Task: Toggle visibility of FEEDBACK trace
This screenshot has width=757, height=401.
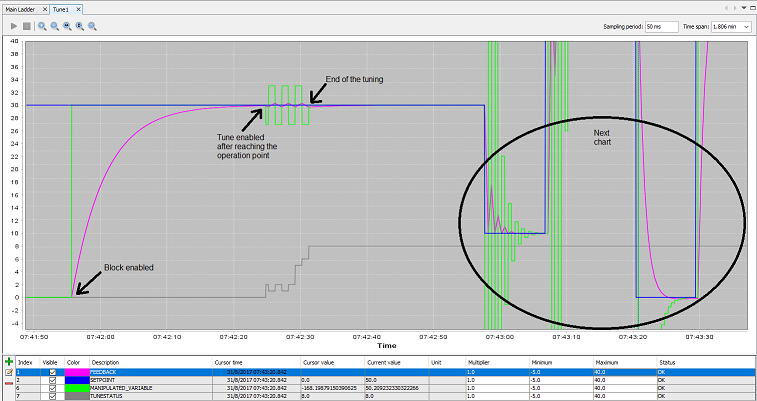Action: click(53, 373)
